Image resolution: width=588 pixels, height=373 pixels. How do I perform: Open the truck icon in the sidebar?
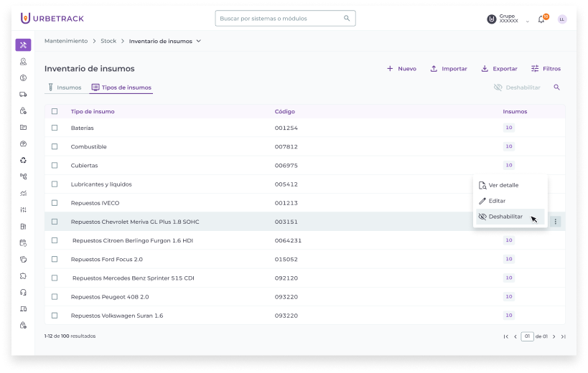pos(23,94)
